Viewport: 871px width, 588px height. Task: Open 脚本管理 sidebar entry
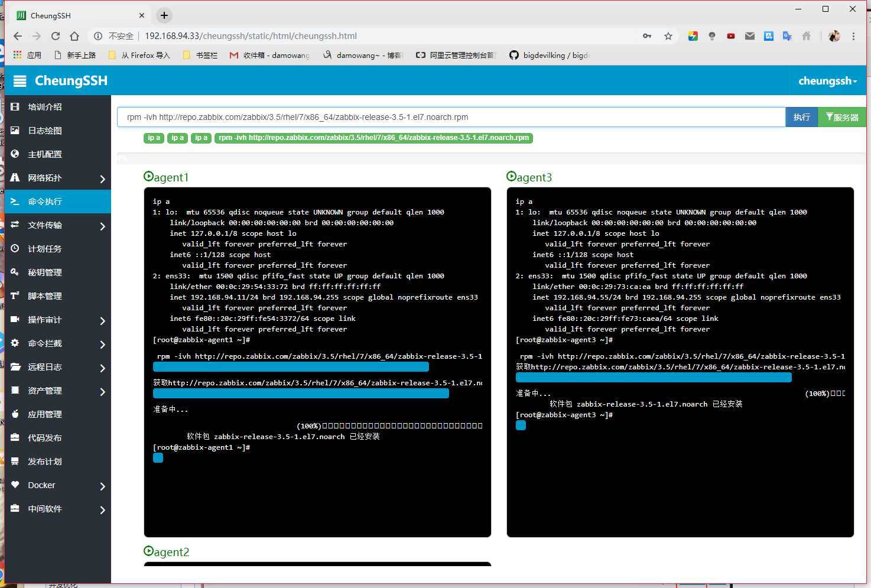58,296
